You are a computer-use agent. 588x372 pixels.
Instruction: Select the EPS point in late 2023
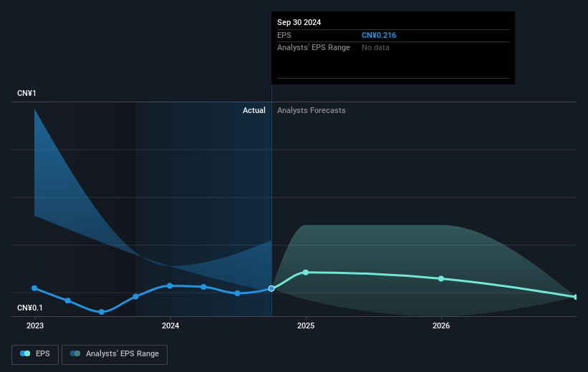tap(136, 296)
